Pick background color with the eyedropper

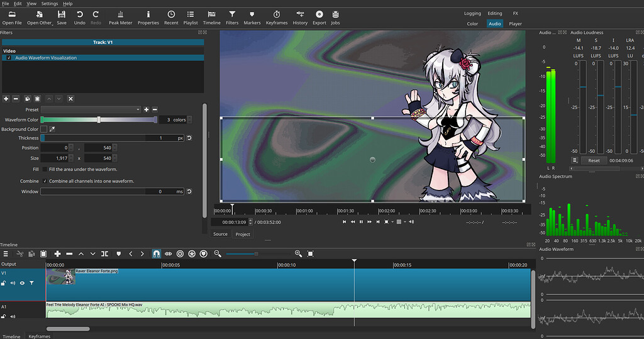pyautogui.click(x=52, y=129)
